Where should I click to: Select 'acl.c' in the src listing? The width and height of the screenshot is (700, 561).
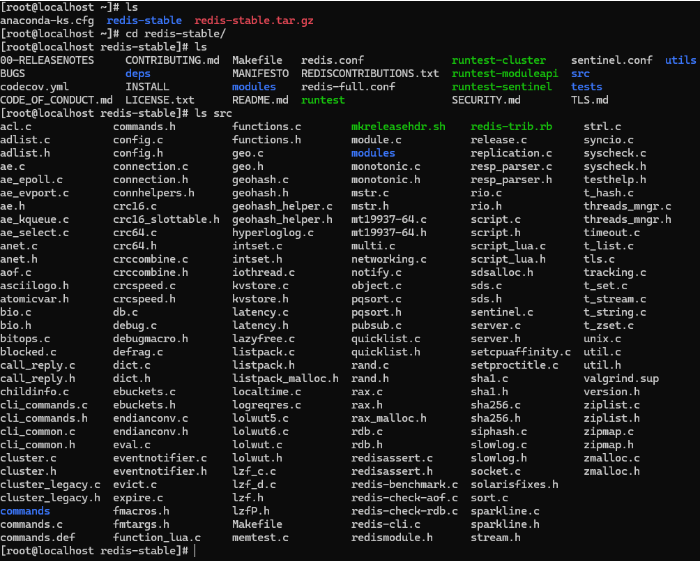tap(16, 127)
